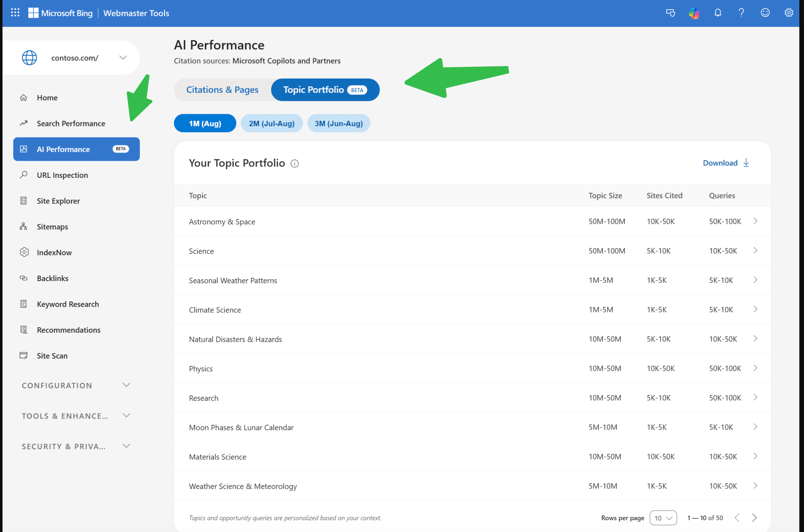804x532 pixels.
Task: Click the info icon beside Your Topic Portfolio
Action: pyautogui.click(x=295, y=164)
